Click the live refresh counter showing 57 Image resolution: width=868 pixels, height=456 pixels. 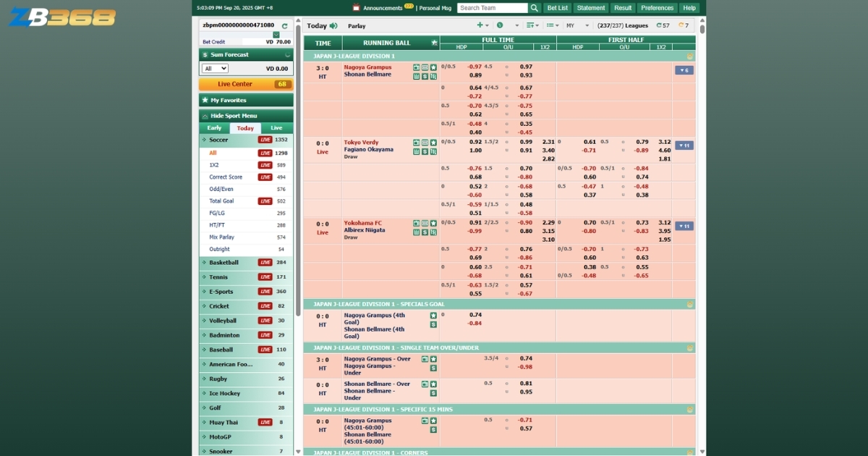662,25
